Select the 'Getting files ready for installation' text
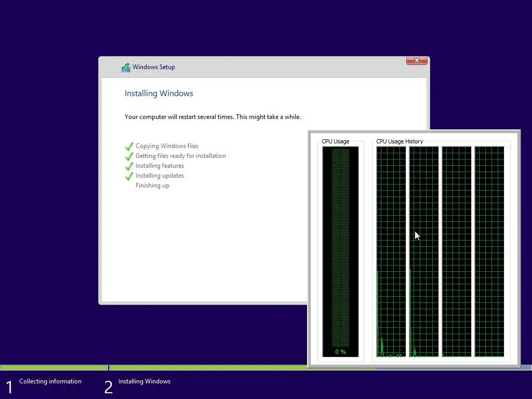The height and width of the screenshot is (399, 532). 180,156
